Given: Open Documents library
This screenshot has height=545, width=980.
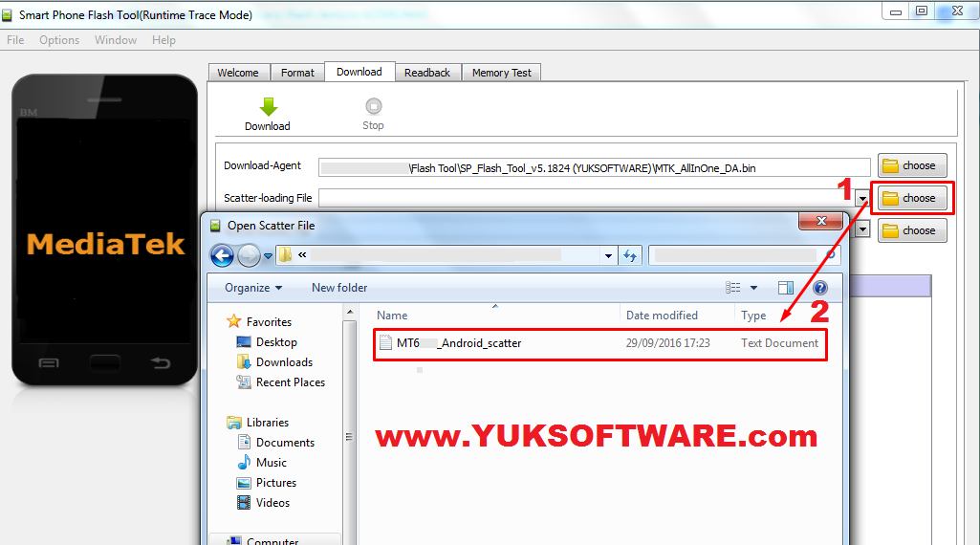Looking at the screenshot, I should click(285, 443).
